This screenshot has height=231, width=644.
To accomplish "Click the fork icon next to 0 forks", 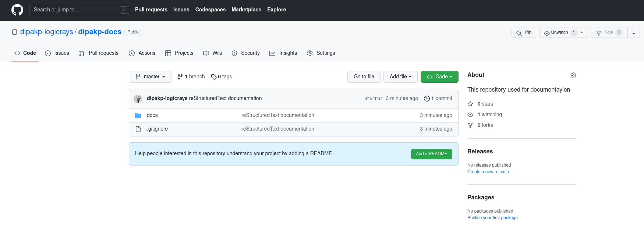I will (x=470, y=125).
